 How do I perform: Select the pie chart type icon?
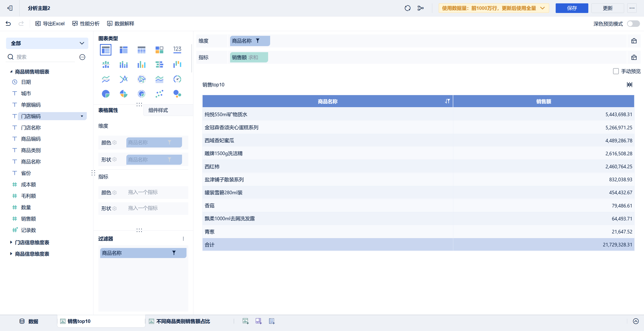(x=106, y=94)
